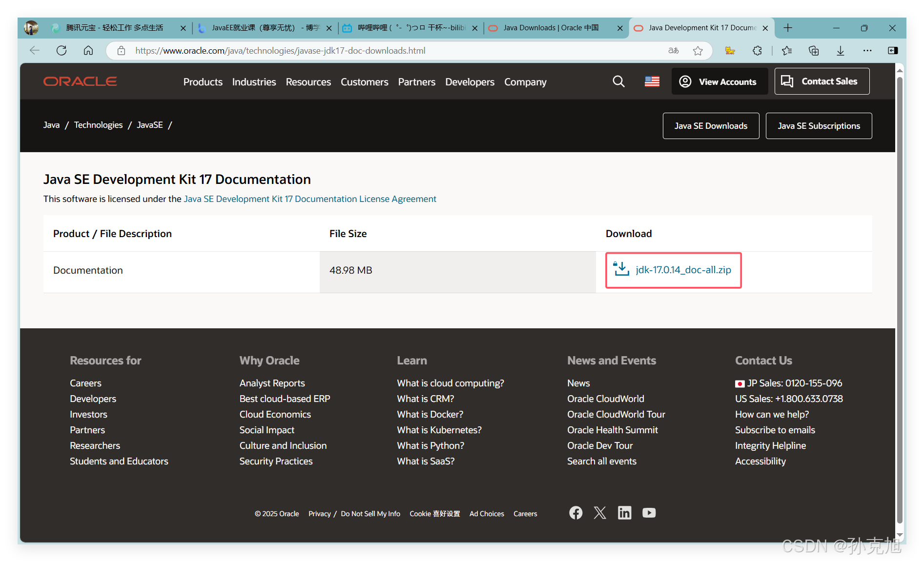This screenshot has height=562, width=924.
Task: Click the download icon beside jdk-17.0.14_doc-all.zip
Action: [621, 269]
